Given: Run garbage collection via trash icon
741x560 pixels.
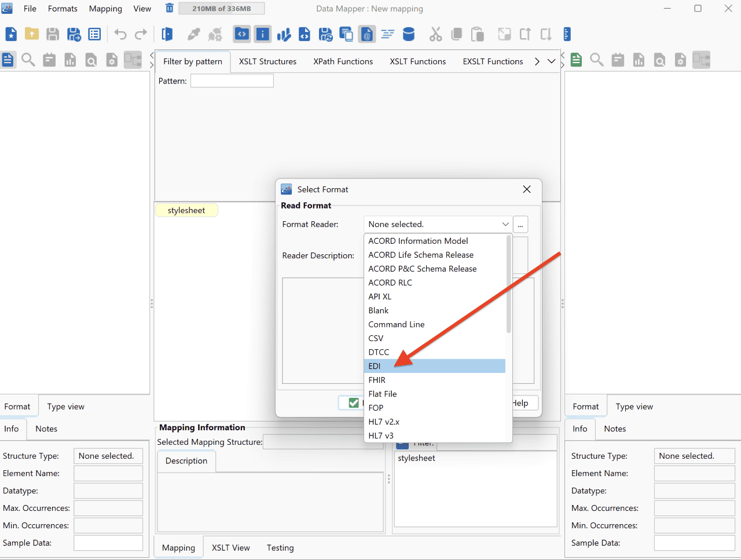Looking at the screenshot, I should pos(170,8).
